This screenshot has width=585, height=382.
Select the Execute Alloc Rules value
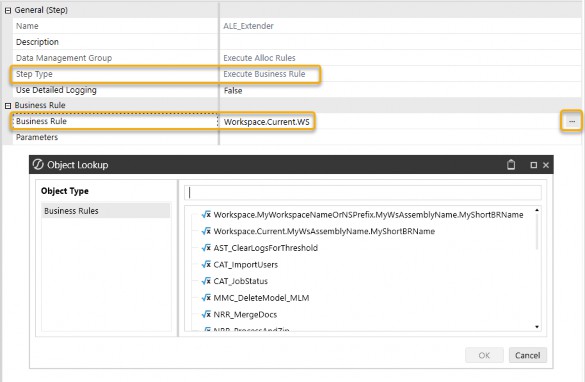pyautogui.click(x=259, y=58)
